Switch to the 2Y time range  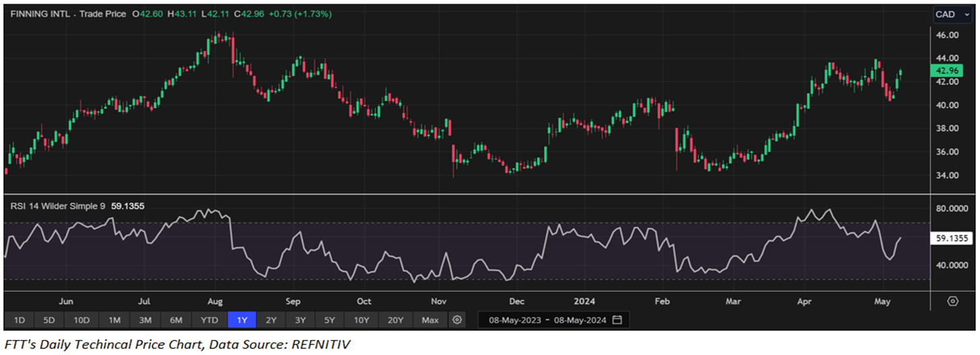[271, 319]
